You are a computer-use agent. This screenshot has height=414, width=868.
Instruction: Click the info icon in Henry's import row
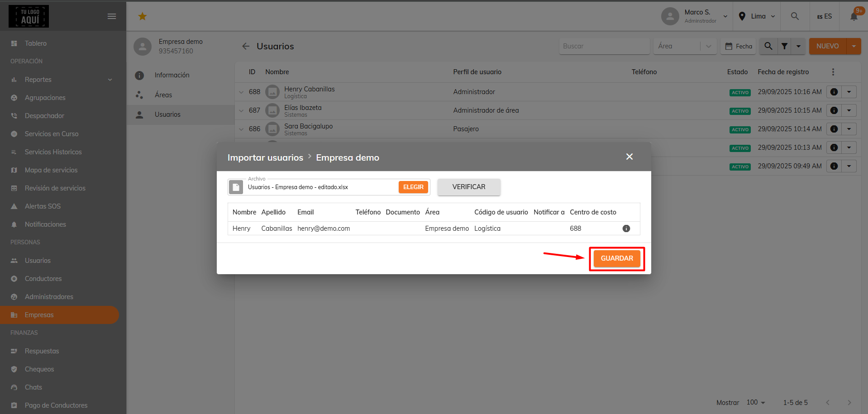[x=626, y=228]
